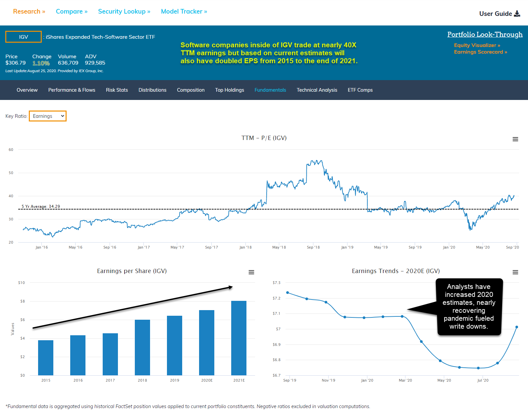Click the 2019 EPS bar
The image size is (528, 420).
pyautogui.click(x=175, y=346)
